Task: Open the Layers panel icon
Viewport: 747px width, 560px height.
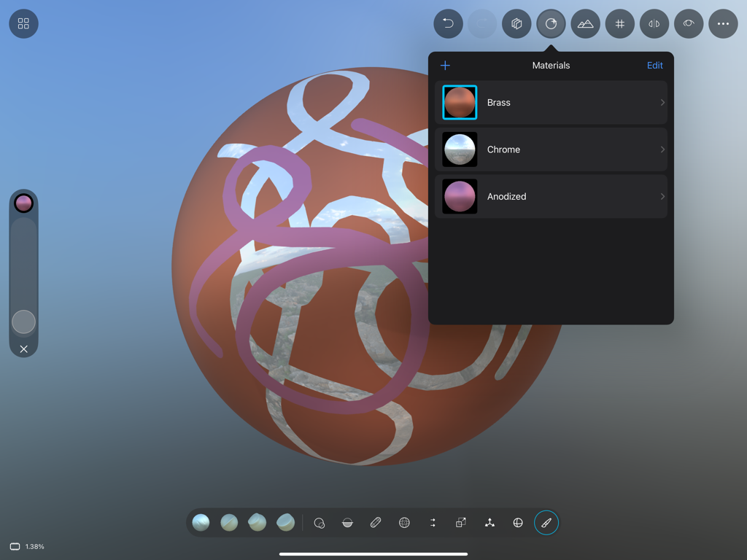Action: coord(517,23)
